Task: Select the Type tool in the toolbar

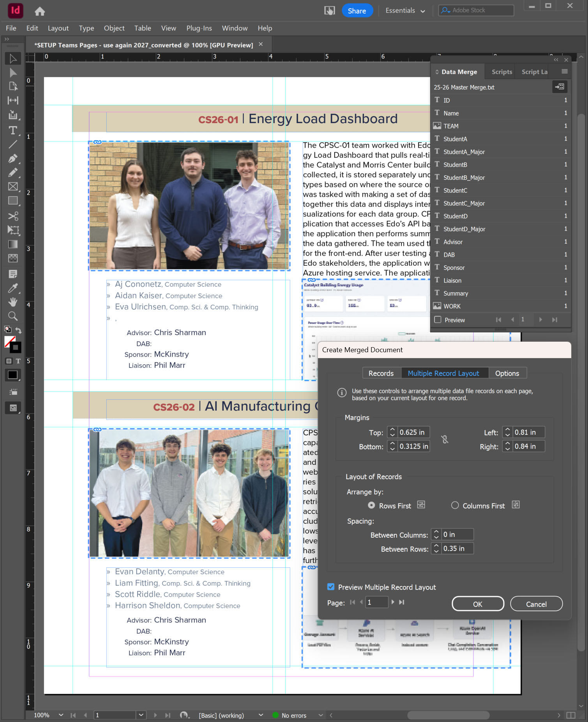Action: tap(13, 131)
